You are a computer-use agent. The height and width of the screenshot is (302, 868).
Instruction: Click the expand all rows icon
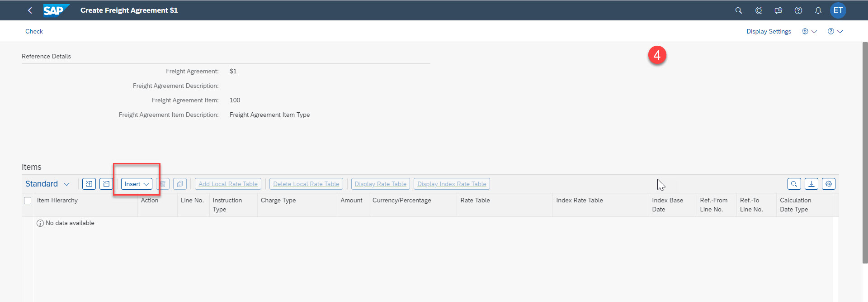89,184
